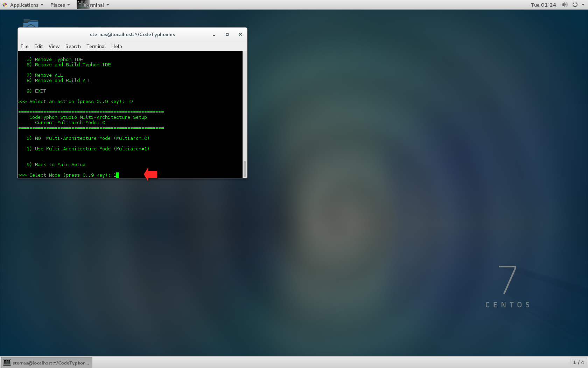Image resolution: width=588 pixels, height=368 pixels.
Task: Open the View menu in terminal
Action: click(54, 46)
